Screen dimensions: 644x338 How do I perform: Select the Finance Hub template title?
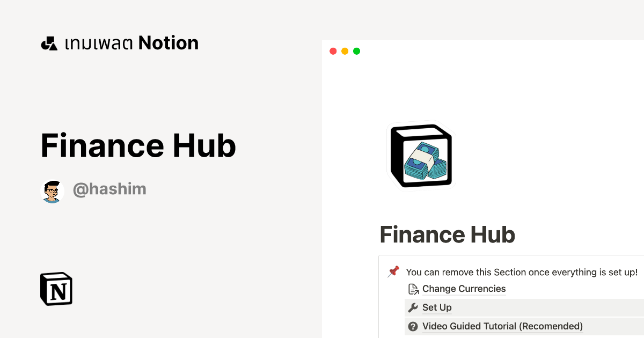point(138,145)
